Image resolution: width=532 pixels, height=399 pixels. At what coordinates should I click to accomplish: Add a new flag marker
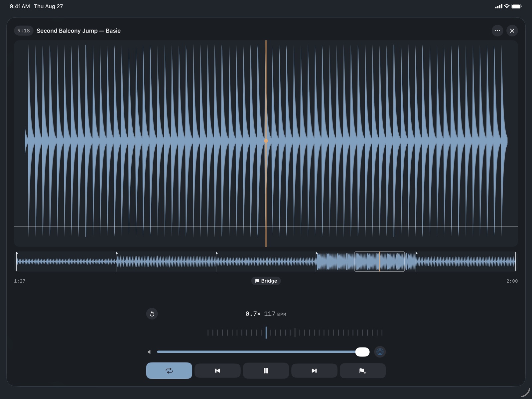(x=363, y=370)
